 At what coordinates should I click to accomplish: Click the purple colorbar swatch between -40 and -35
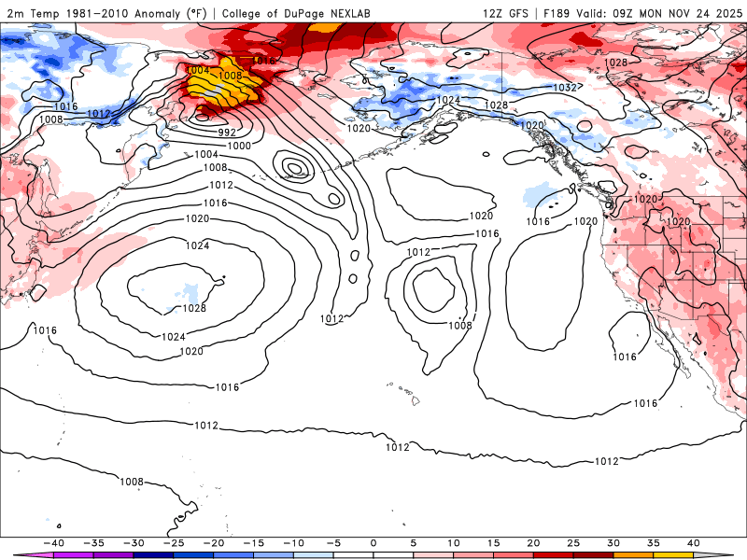pos(74,555)
